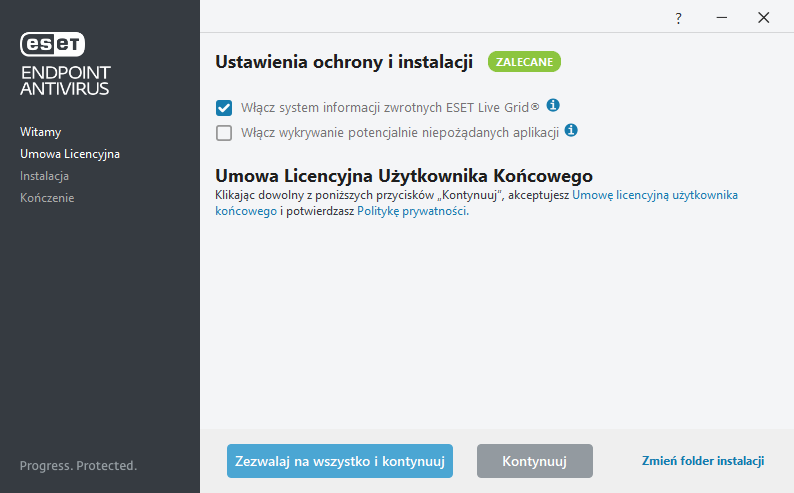Select Kończenie step in sidebar
The width and height of the screenshot is (794, 493).
47,198
